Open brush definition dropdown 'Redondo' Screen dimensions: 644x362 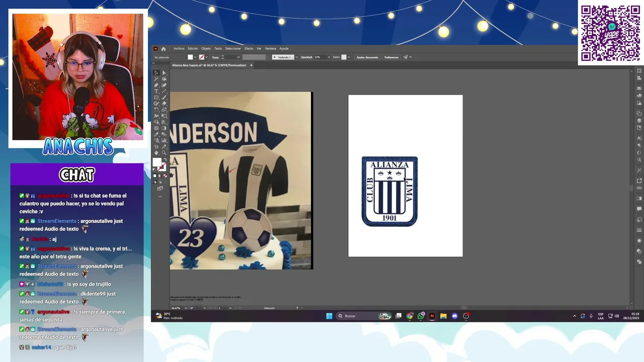coord(296,57)
